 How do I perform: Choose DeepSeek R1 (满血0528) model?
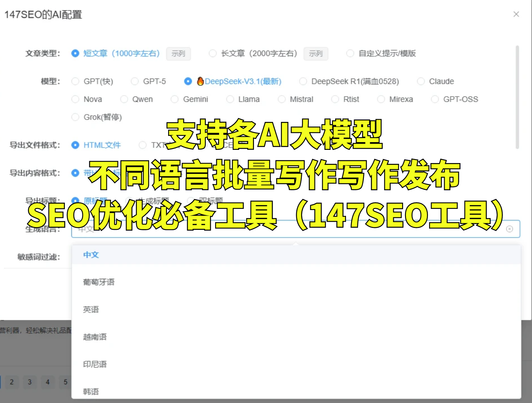point(303,81)
